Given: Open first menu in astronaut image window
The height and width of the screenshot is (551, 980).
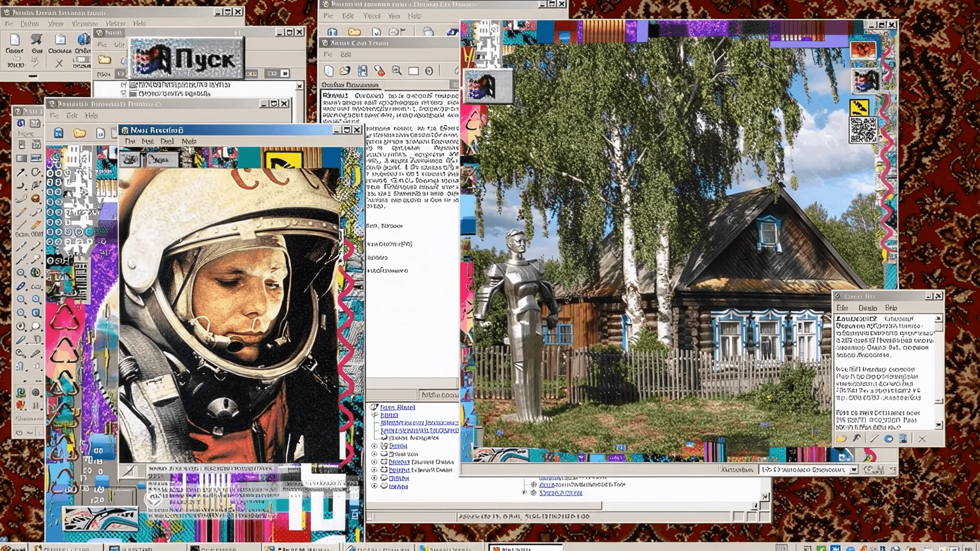Looking at the screenshot, I should pos(130,141).
